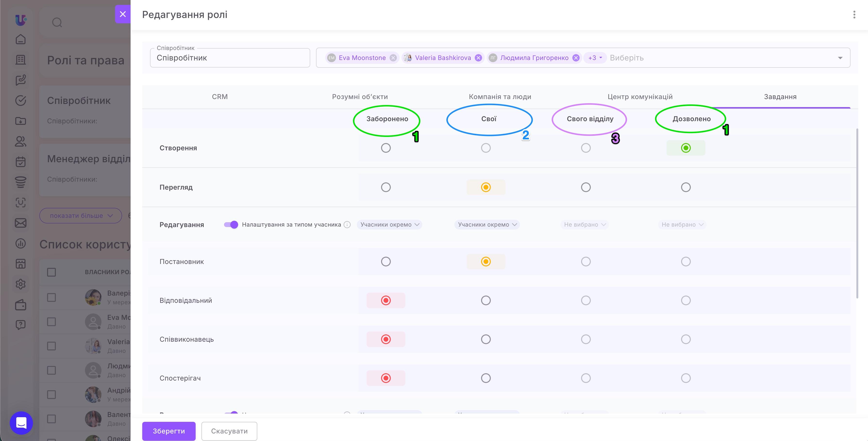Edit the Співробітник role name field
The width and height of the screenshot is (868, 441).
(x=230, y=58)
